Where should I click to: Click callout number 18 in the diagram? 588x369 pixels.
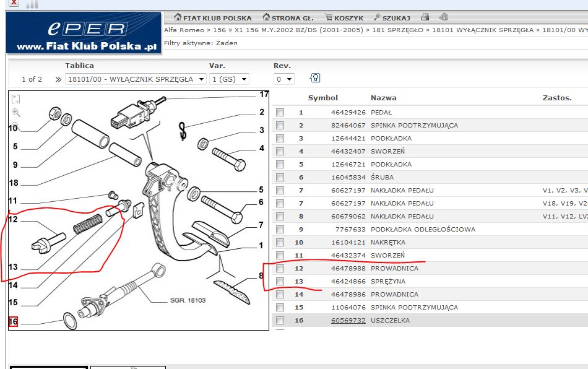coord(14,183)
